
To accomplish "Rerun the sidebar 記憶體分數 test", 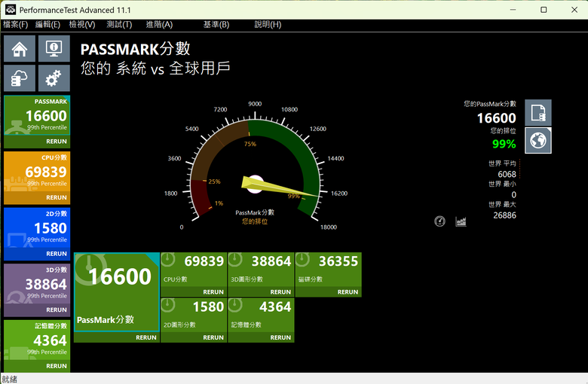I will coord(57,367).
